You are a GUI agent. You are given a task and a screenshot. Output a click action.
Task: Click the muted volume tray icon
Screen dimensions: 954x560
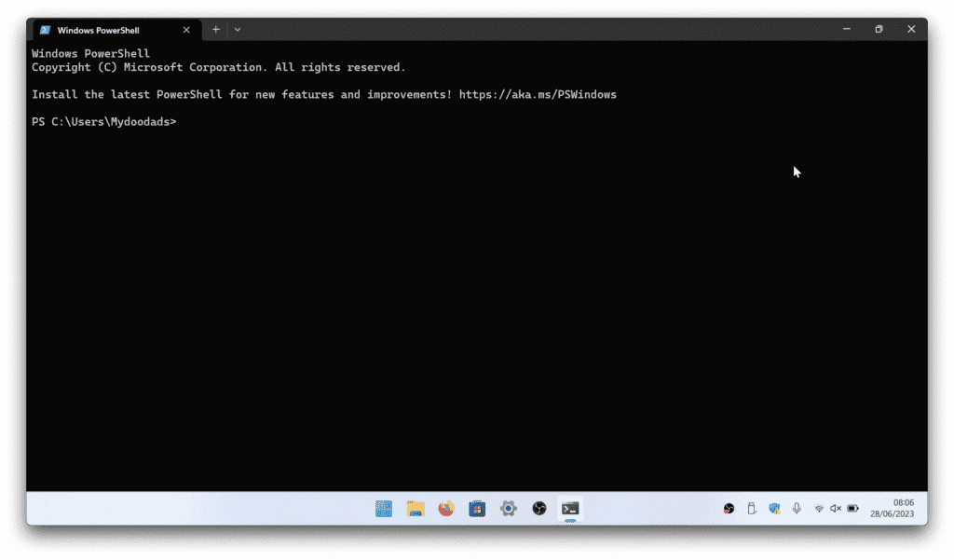[836, 508]
